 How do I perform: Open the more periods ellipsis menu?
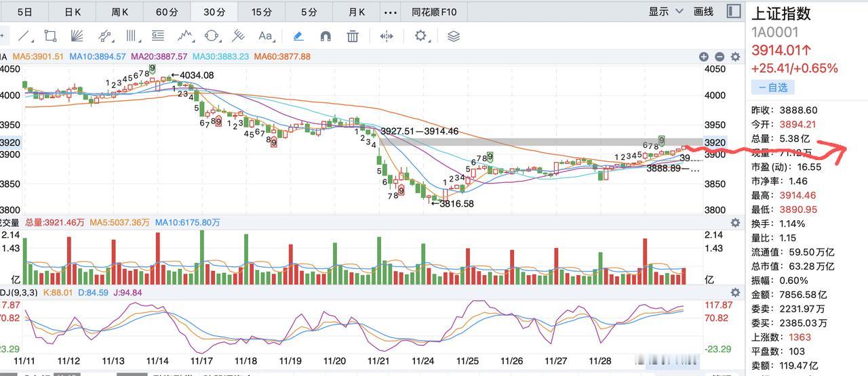[x=391, y=12]
